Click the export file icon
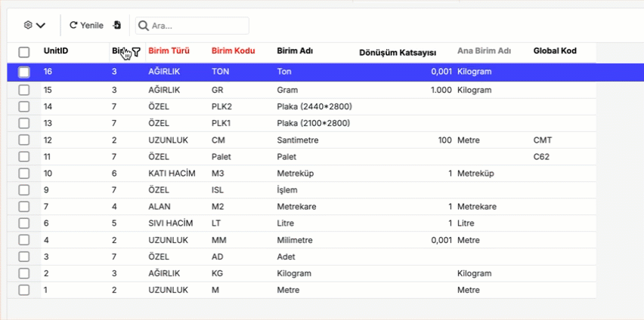Viewport: 644px width, 320px height. coord(117,25)
